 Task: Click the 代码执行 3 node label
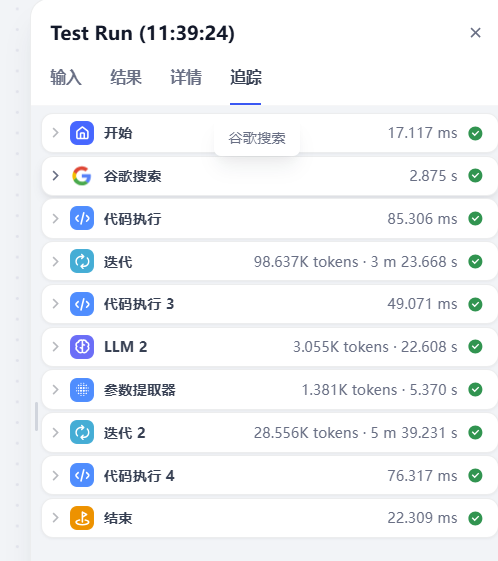(x=139, y=304)
